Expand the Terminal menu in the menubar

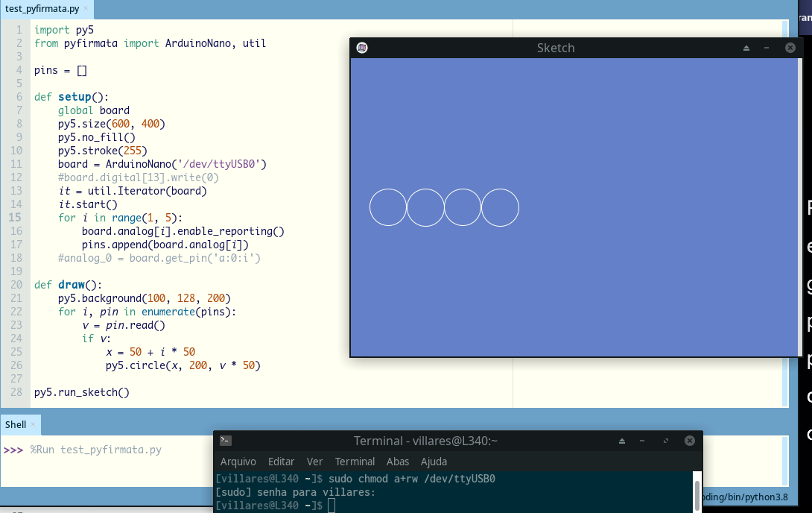tap(355, 462)
